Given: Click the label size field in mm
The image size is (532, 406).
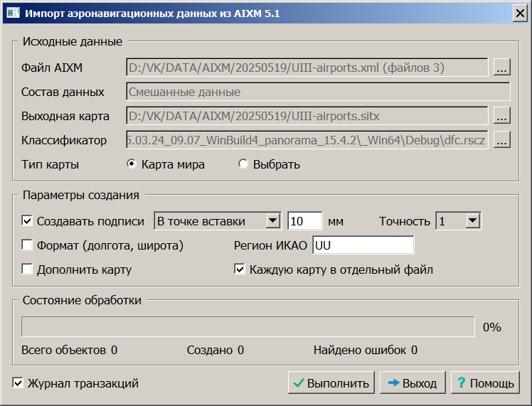Looking at the screenshot, I should click(304, 221).
